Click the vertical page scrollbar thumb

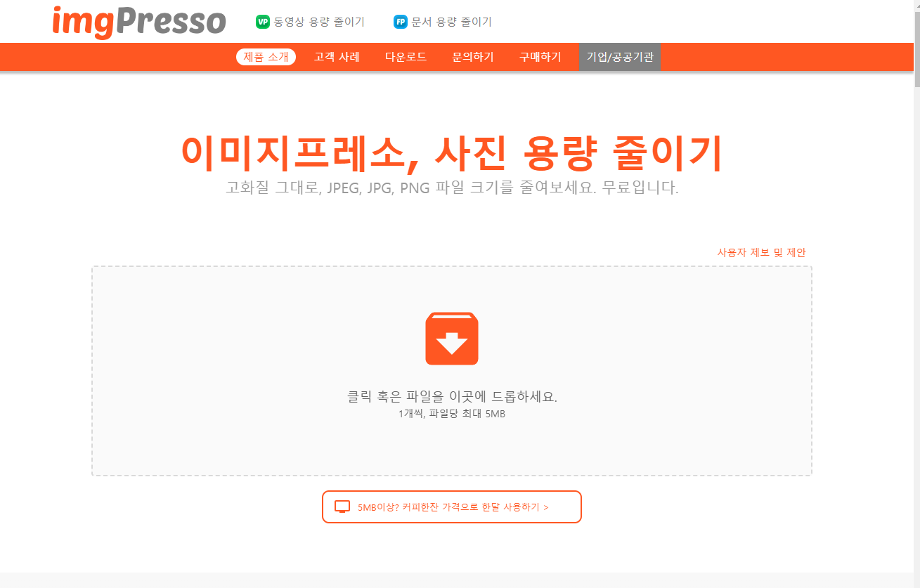[x=916, y=48]
